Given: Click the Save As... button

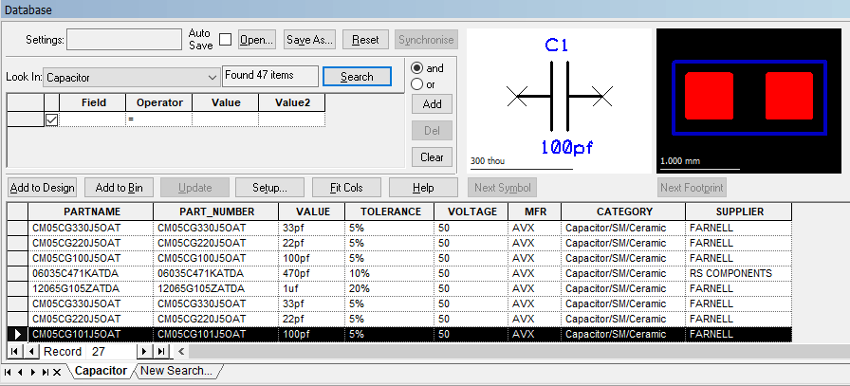Looking at the screenshot, I should [x=309, y=40].
